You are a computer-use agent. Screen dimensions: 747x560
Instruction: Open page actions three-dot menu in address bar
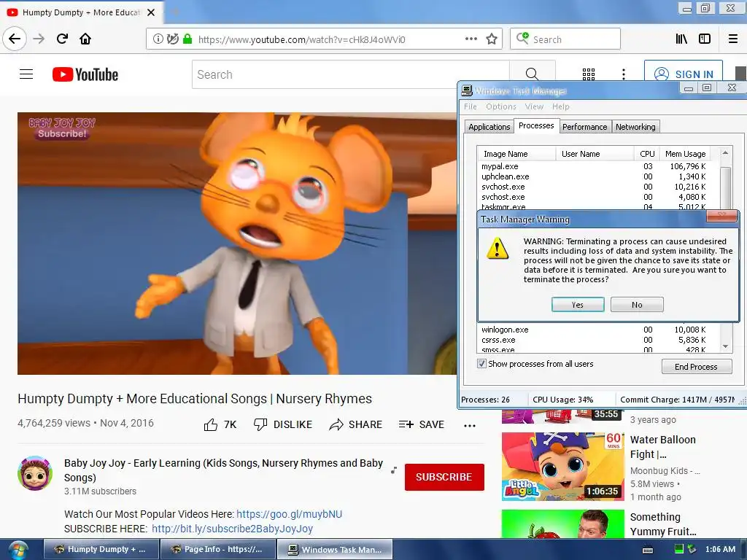point(471,39)
